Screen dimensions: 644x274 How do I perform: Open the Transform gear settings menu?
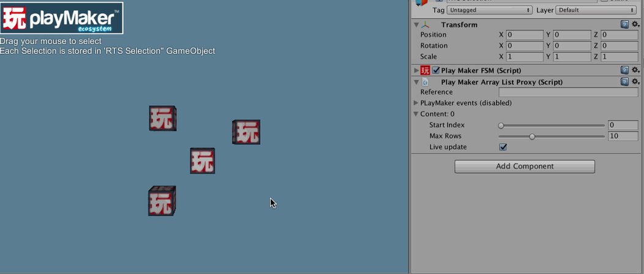[635, 24]
